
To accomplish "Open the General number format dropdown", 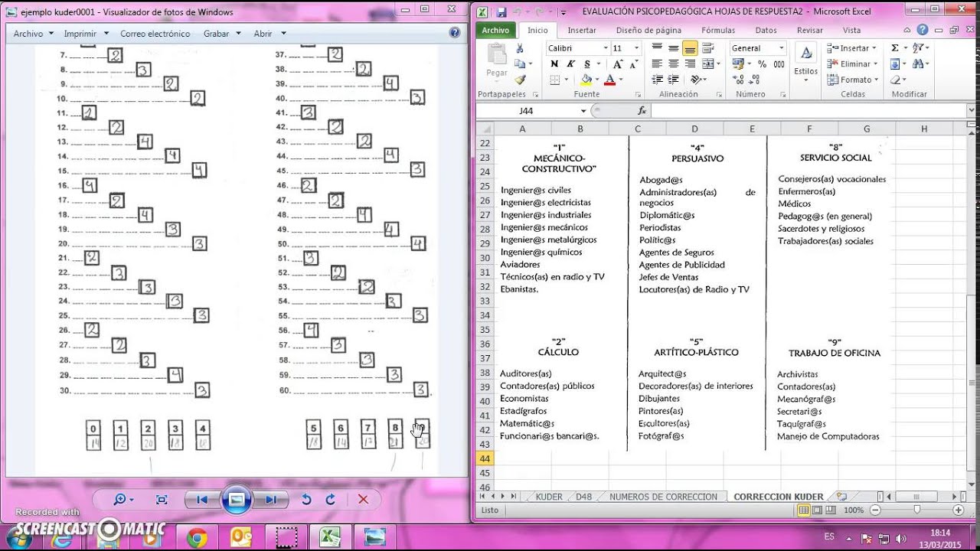I will 782,48.
